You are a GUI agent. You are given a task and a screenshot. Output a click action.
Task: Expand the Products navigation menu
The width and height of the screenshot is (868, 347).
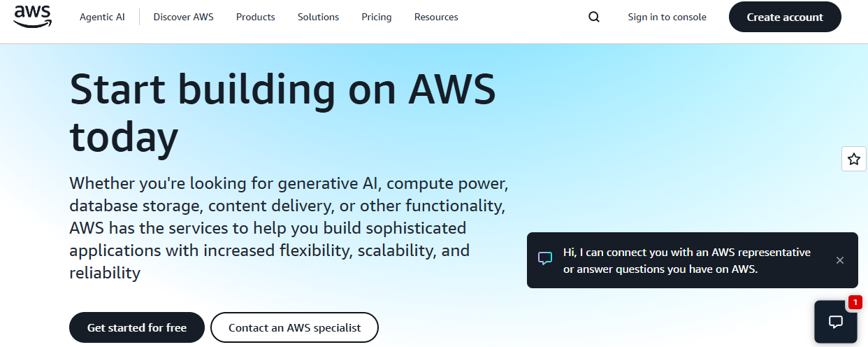[256, 17]
